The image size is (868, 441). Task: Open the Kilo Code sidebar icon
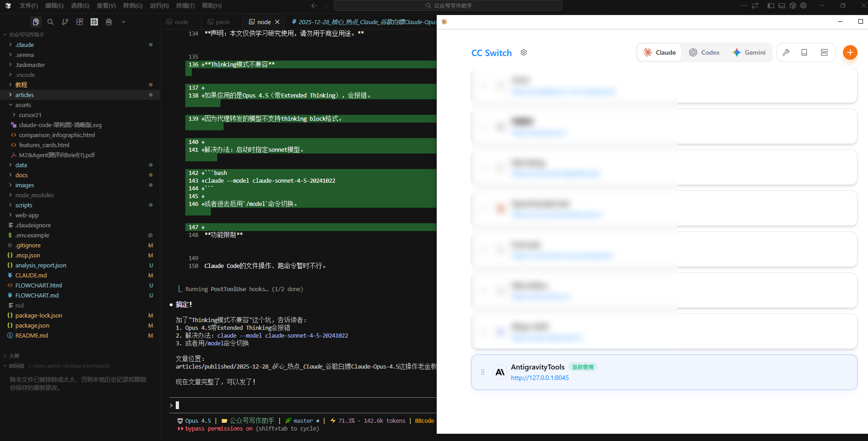pos(94,22)
